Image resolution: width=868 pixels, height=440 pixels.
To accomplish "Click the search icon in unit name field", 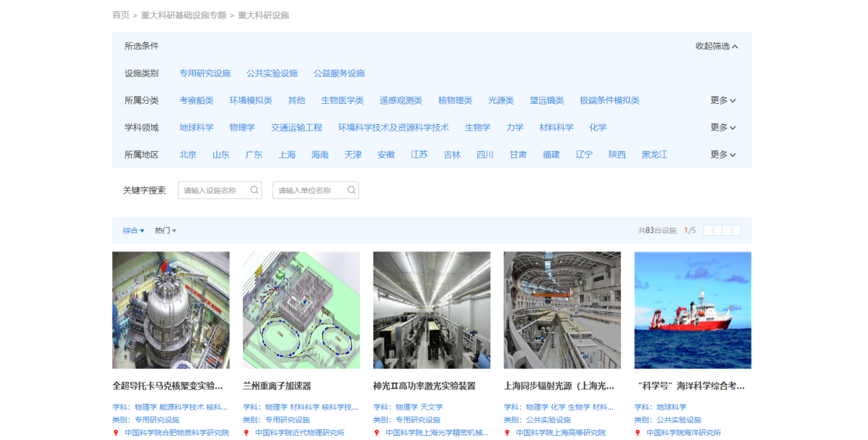I will 352,190.
